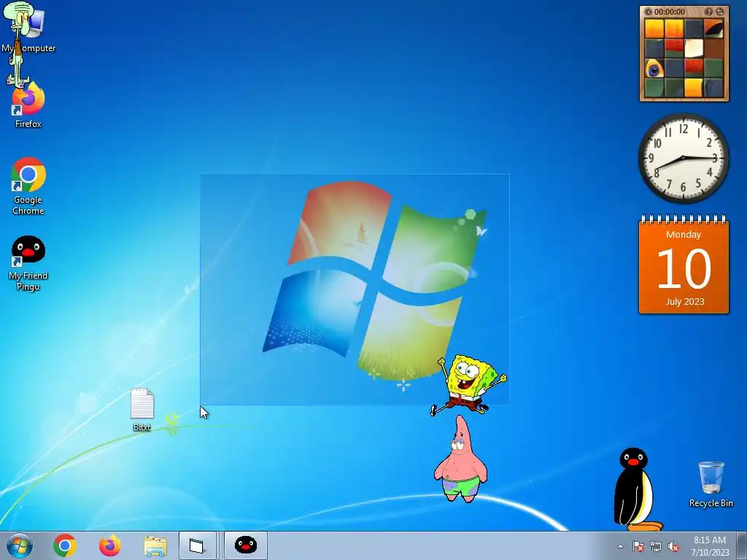Move the toucan eye puzzle tile
Image resolution: width=747 pixels, height=560 pixels.
[x=654, y=69]
